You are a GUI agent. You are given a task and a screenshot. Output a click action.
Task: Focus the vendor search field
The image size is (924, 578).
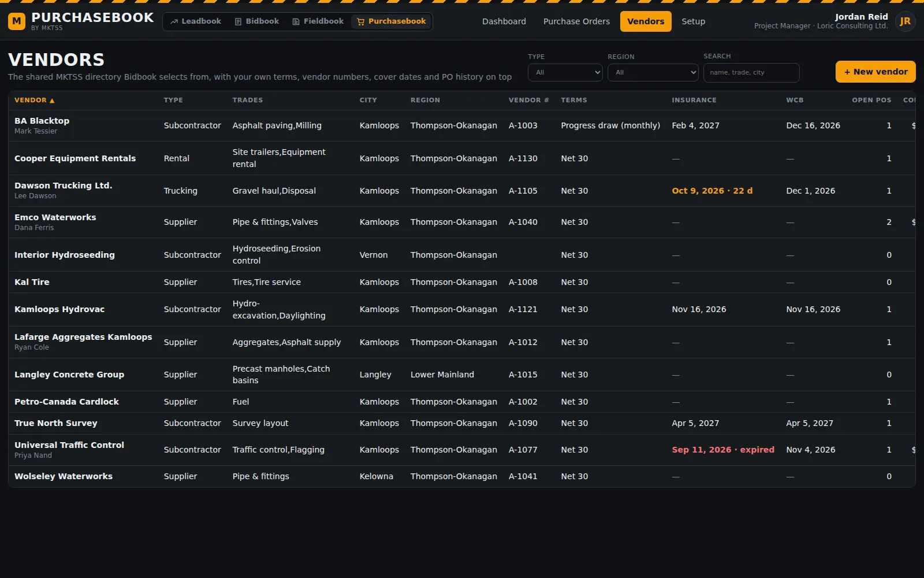click(751, 72)
